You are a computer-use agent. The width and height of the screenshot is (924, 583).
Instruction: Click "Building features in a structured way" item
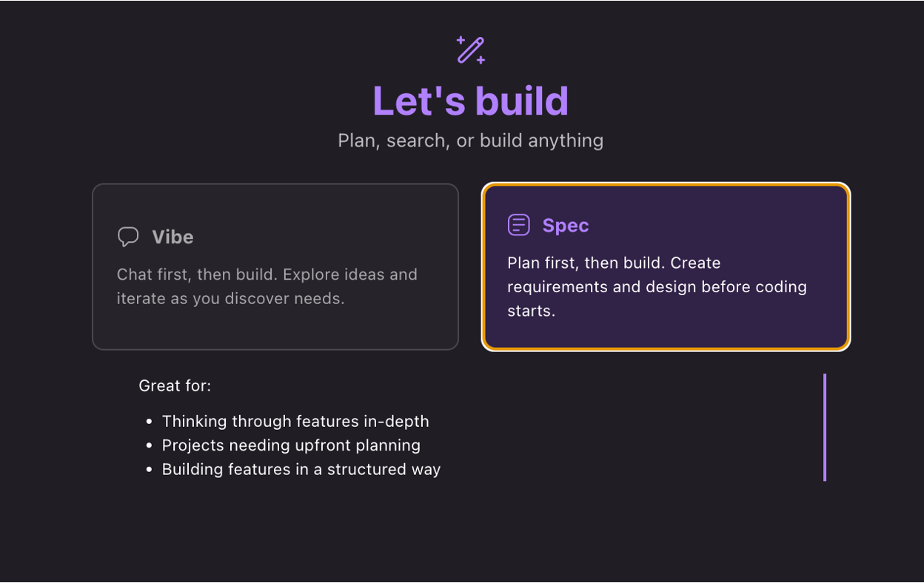(x=301, y=469)
